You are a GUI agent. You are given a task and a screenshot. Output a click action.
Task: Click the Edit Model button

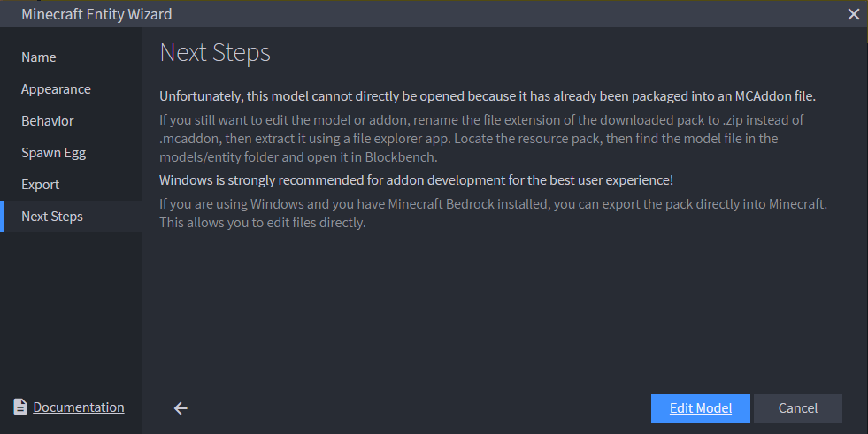[700, 408]
